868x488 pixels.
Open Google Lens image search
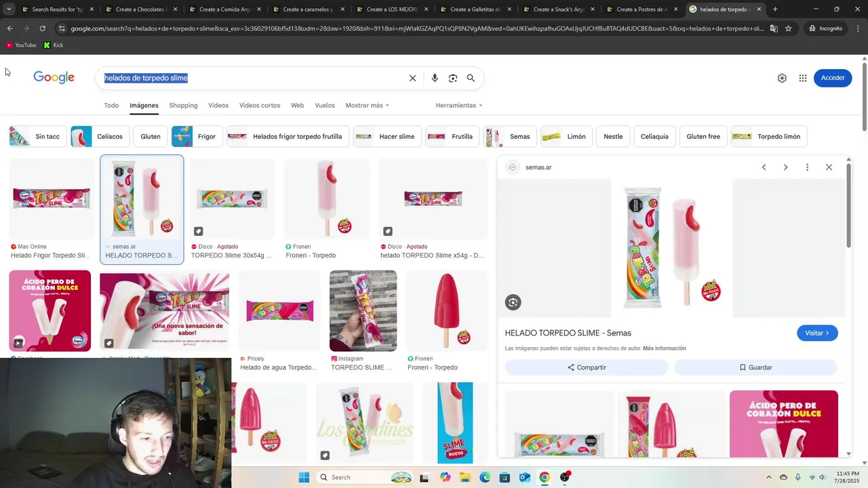(x=453, y=78)
